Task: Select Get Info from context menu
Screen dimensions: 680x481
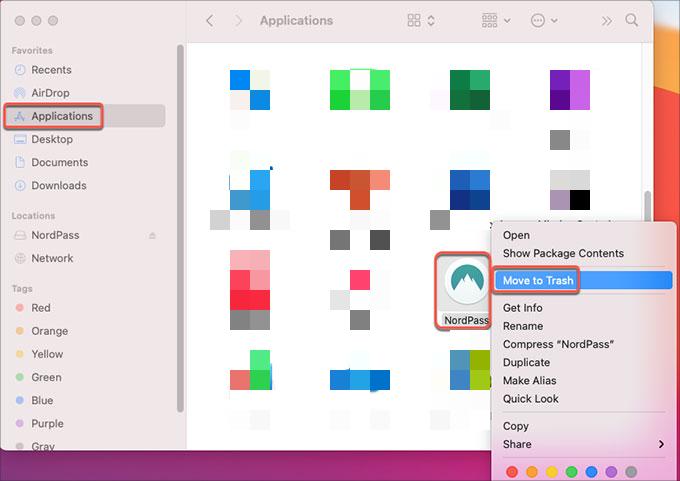Action: point(522,308)
